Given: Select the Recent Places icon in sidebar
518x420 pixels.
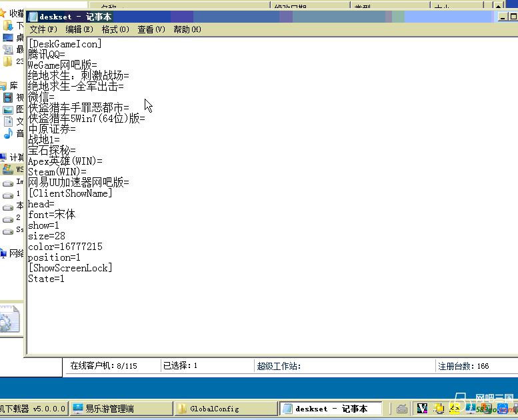Looking at the screenshot, I should pos(8,49).
